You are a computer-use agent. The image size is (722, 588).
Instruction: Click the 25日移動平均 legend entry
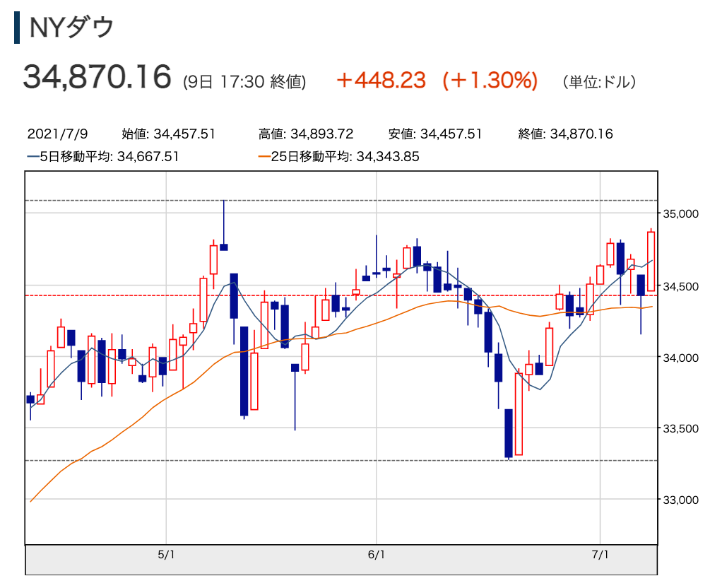click(339, 157)
